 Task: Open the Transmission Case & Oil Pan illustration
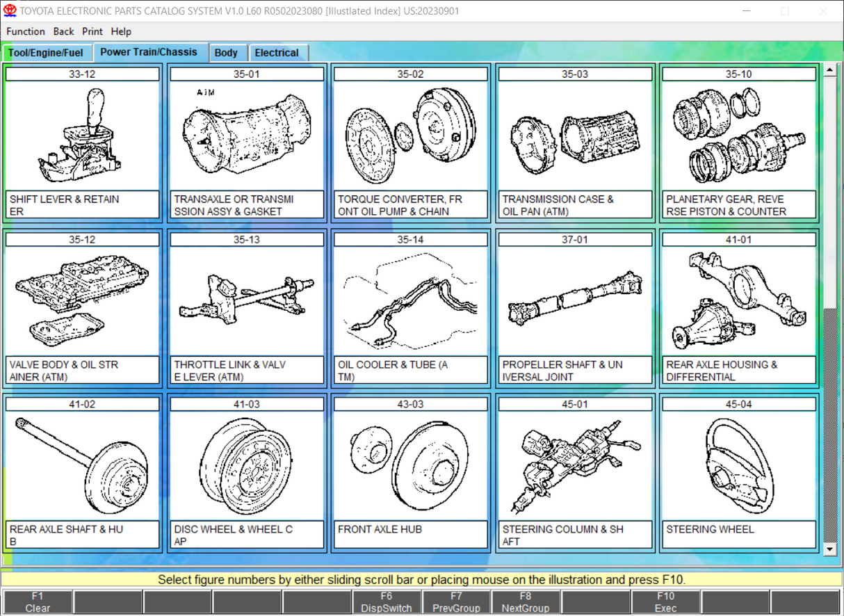(x=574, y=139)
